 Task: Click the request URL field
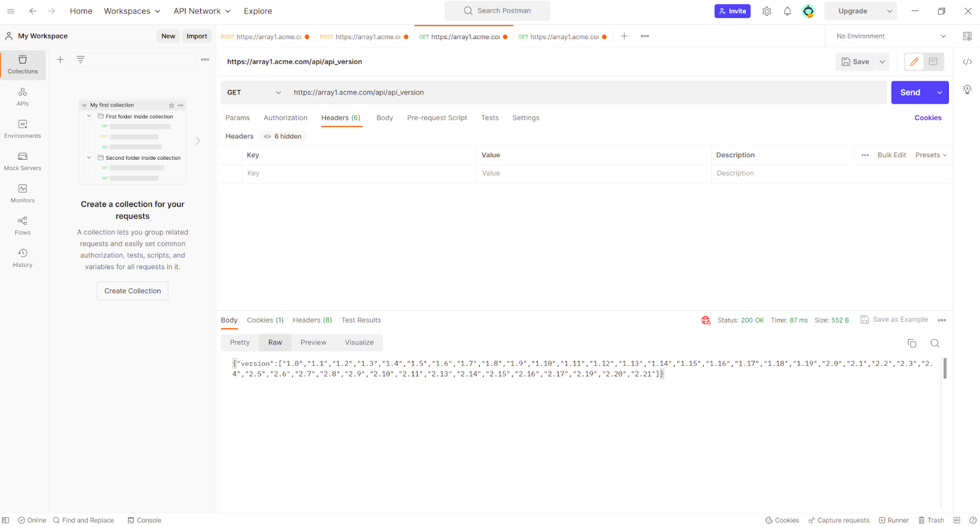tap(587, 92)
